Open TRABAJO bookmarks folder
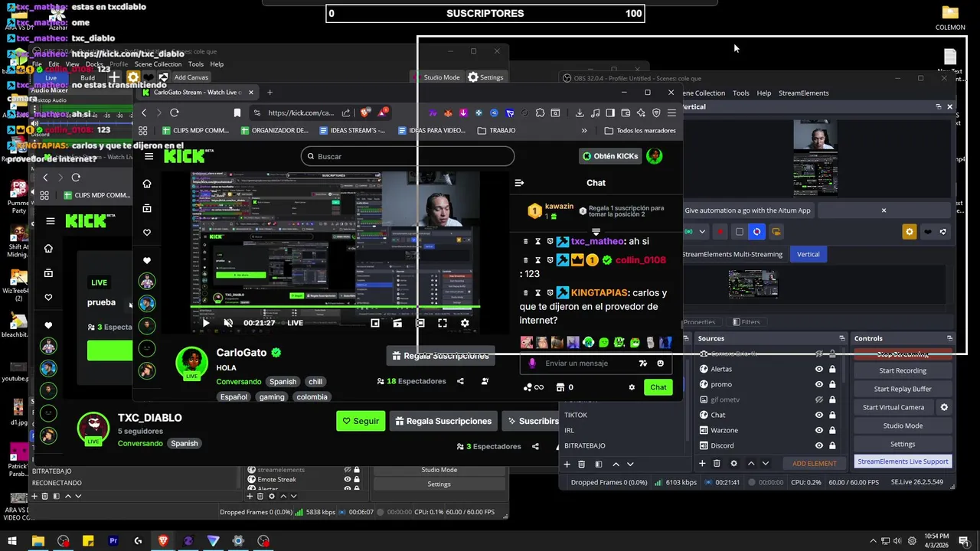The height and width of the screenshot is (551, 980). (x=496, y=131)
